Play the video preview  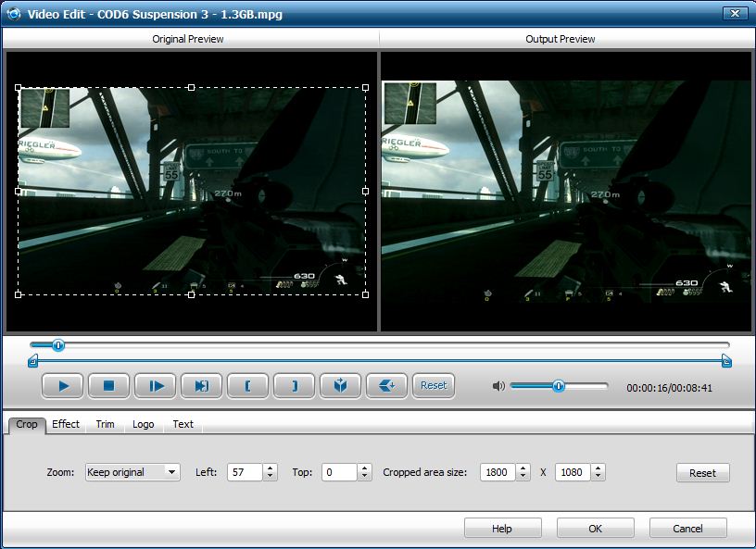point(63,386)
